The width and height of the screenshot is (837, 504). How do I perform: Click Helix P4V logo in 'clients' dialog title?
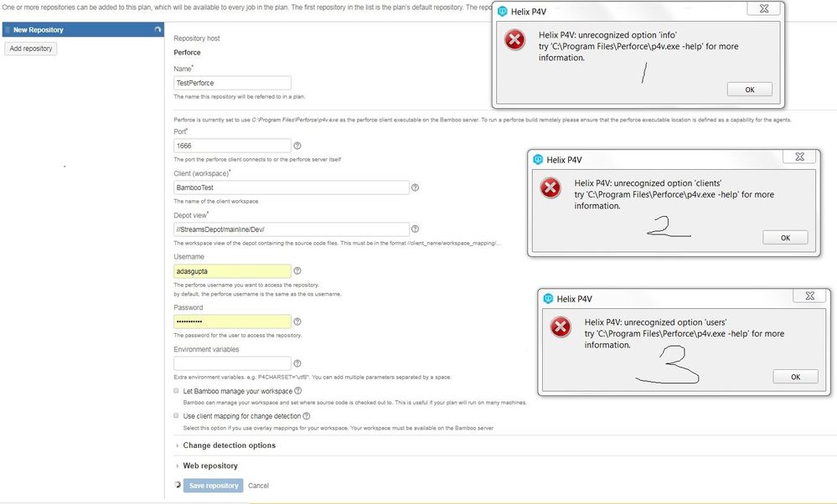click(x=538, y=159)
